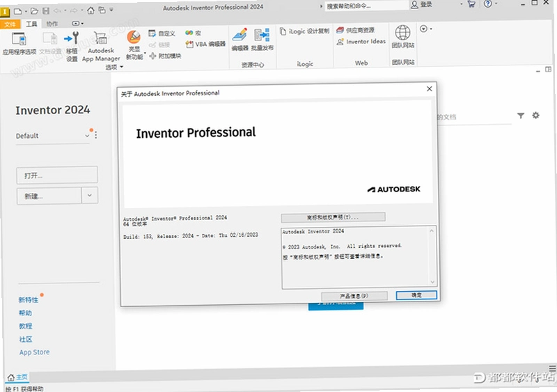
Task: Expand the ribbon appearance dropdown after 协作
Action: (77, 24)
